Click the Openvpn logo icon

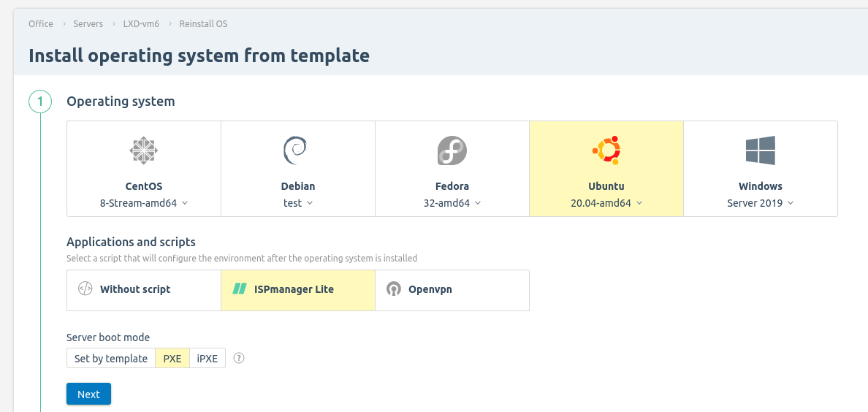coord(394,289)
